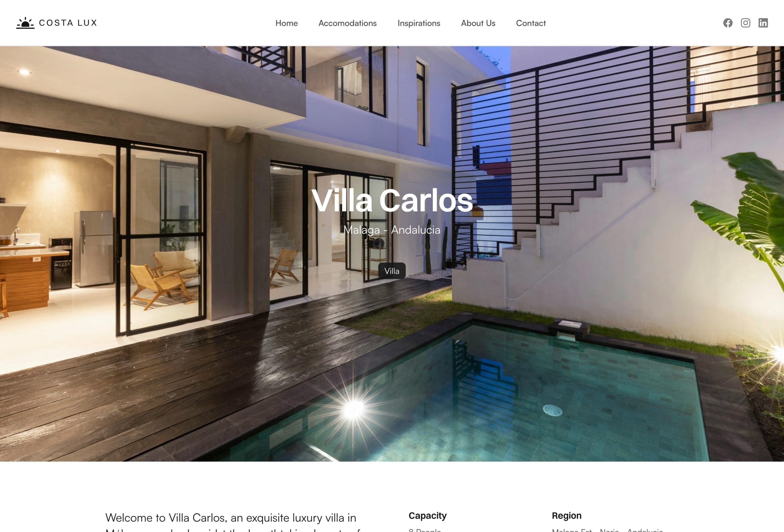Screen dimensions: 784x532
Task: Click the LinkedIn icon top right
Action: (x=764, y=23)
